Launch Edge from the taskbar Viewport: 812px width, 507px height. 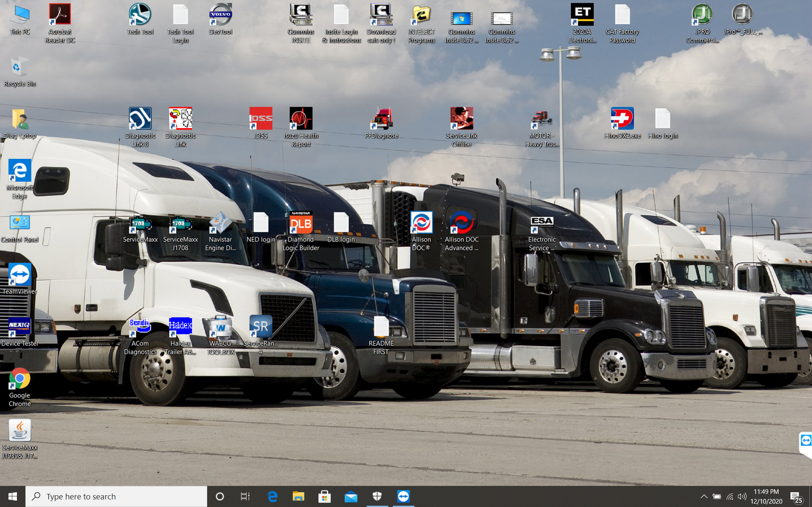pyautogui.click(x=273, y=496)
